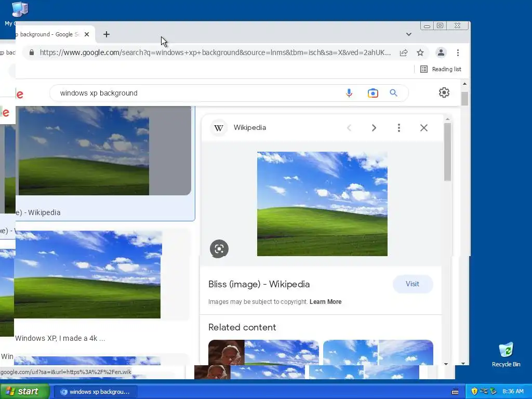This screenshot has width=532, height=399.
Task: Click the blue search magnifier
Action: [393, 92]
